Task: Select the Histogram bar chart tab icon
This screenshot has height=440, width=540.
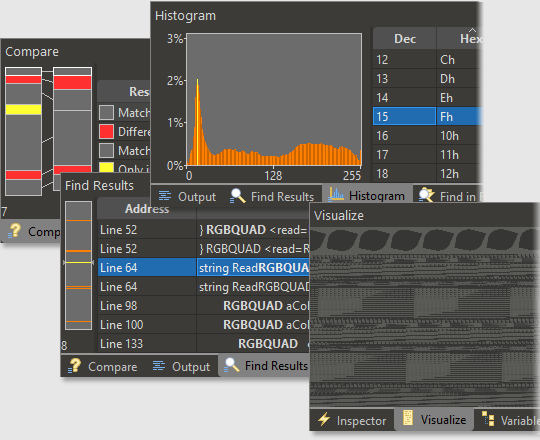Action: 335,195
